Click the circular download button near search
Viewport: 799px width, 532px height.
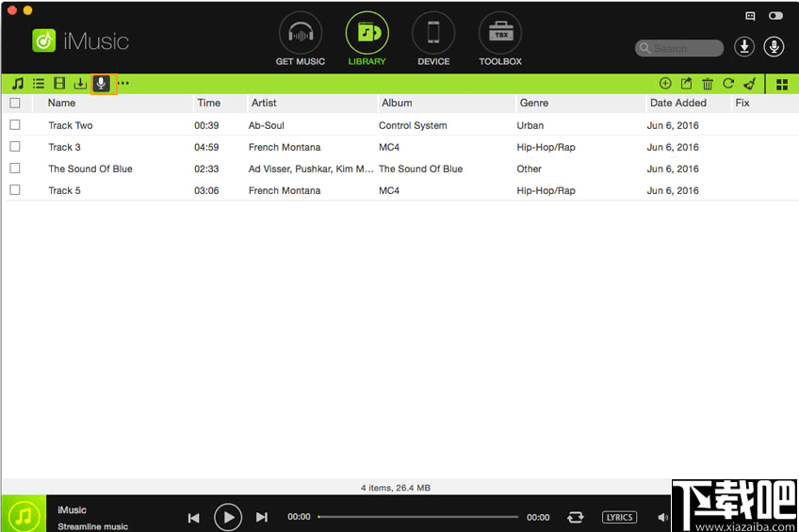[x=744, y=47]
